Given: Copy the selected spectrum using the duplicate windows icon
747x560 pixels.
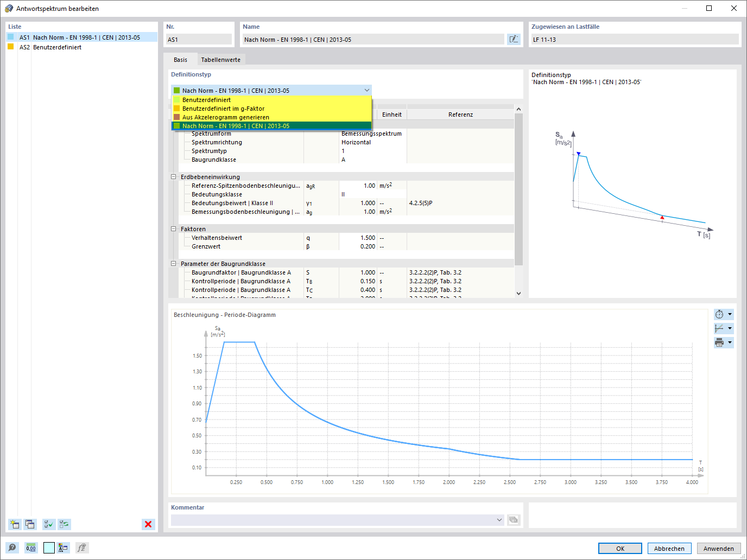Looking at the screenshot, I should click(30, 524).
